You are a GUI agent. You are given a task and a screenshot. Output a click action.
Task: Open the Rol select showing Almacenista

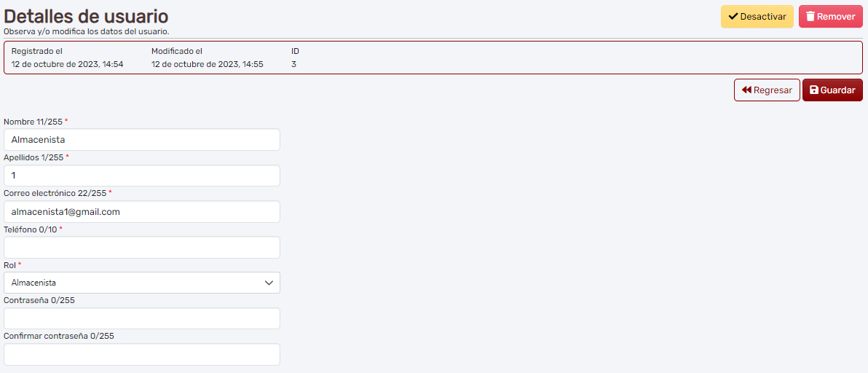[131, 283]
